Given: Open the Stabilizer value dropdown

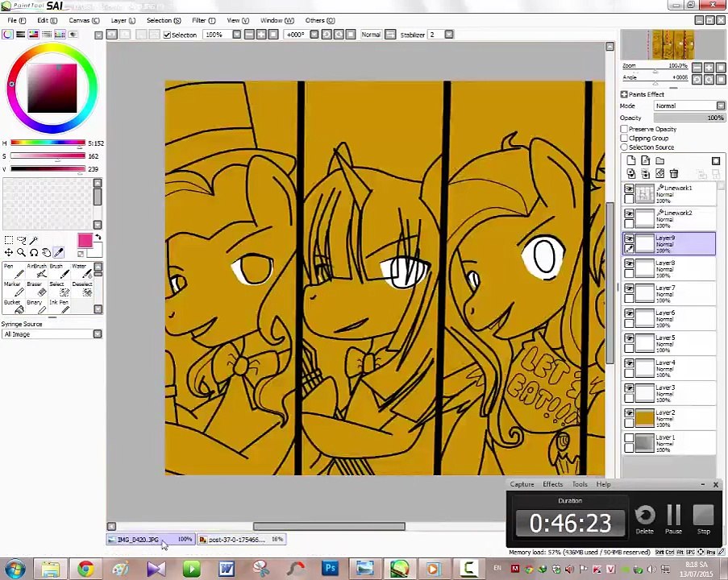Looking at the screenshot, I should pos(449,35).
